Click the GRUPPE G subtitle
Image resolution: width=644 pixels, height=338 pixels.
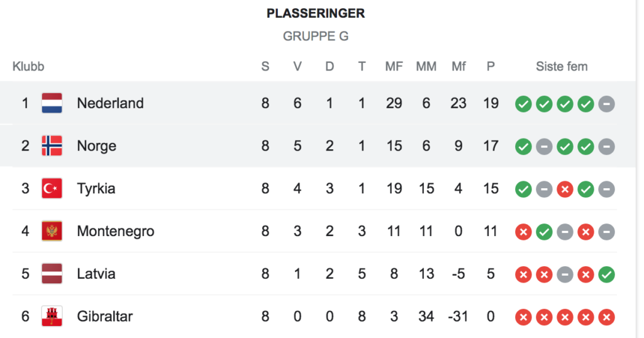[316, 36]
